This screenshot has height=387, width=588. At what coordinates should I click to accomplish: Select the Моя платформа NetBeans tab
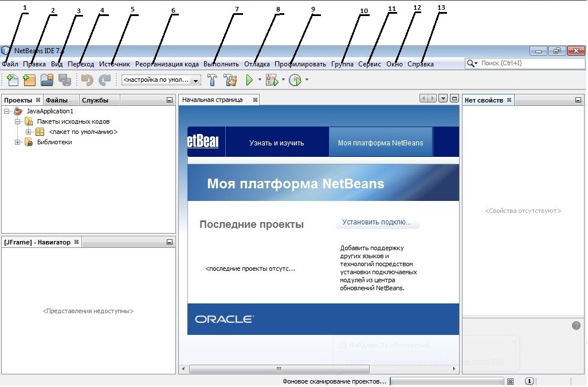tap(381, 143)
